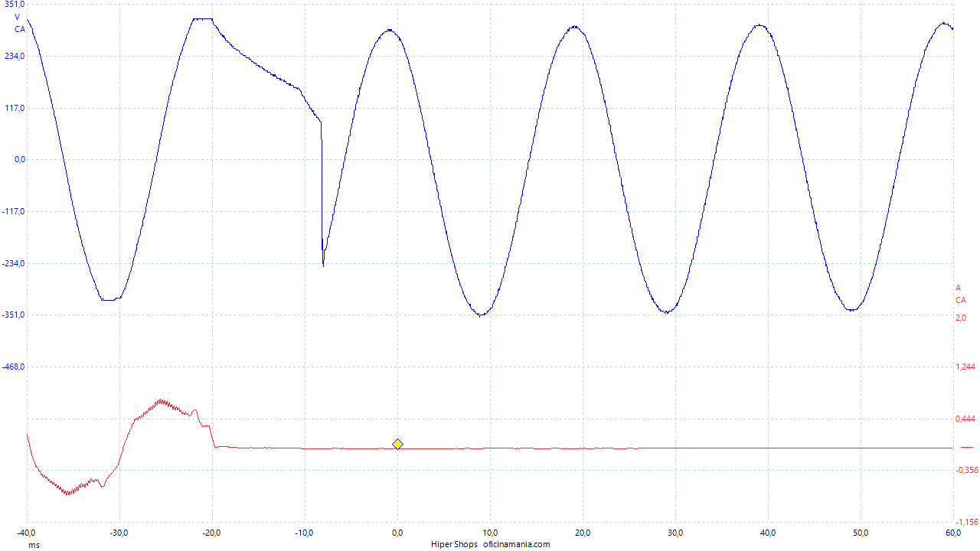Image resolution: width=980 pixels, height=551 pixels.
Task: Select the 234,0 voltage axis value
Action: tap(15, 56)
